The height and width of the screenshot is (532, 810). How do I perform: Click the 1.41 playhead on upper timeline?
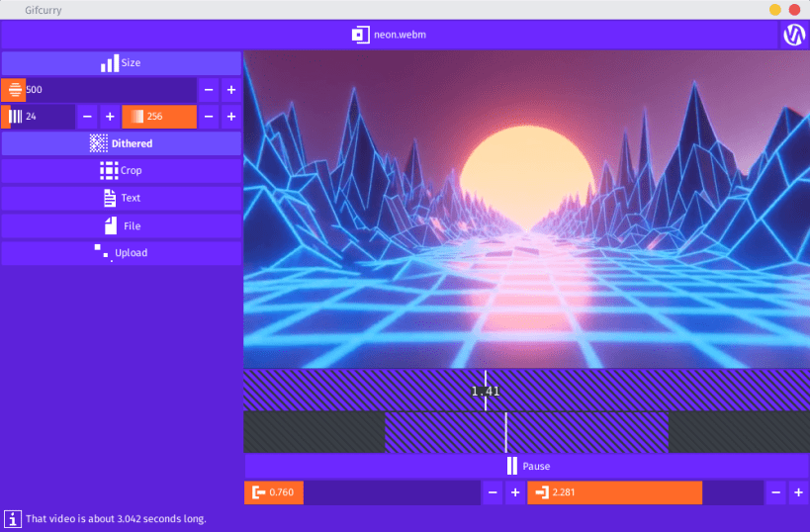(x=486, y=391)
